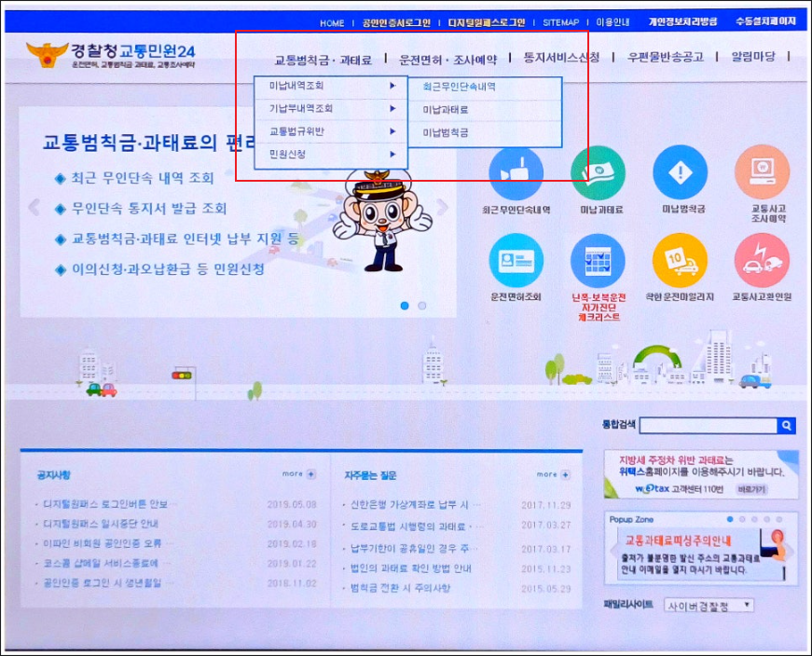Open the 패밀리사이트 사이버경찰청 dropdown
The width and height of the screenshot is (812, 656).
click(713, 605)
